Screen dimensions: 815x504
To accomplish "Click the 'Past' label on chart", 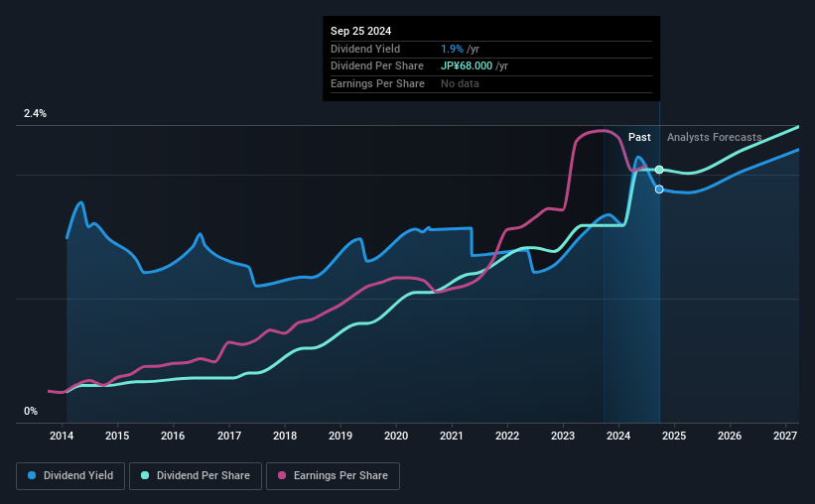I will [x=639, y=137].
